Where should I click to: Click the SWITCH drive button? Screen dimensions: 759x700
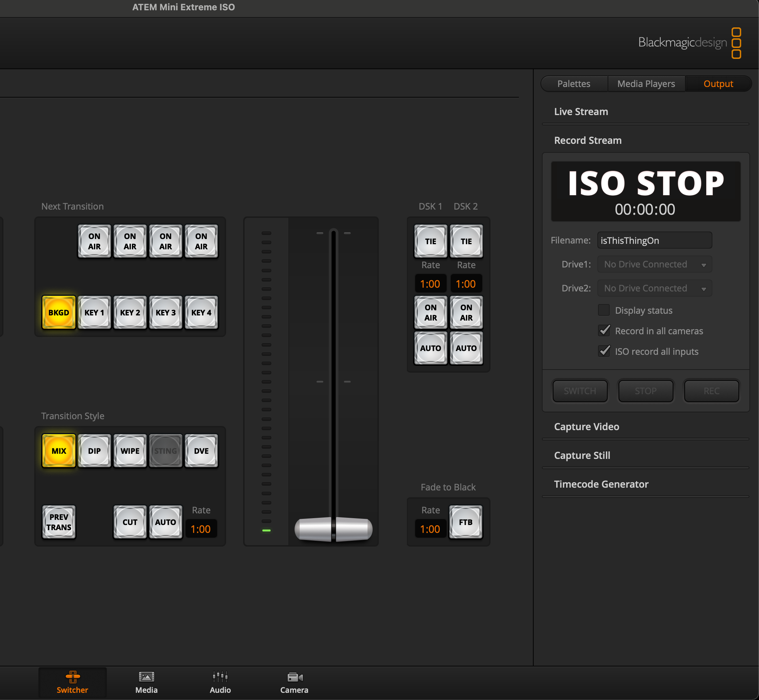point(580,391)
